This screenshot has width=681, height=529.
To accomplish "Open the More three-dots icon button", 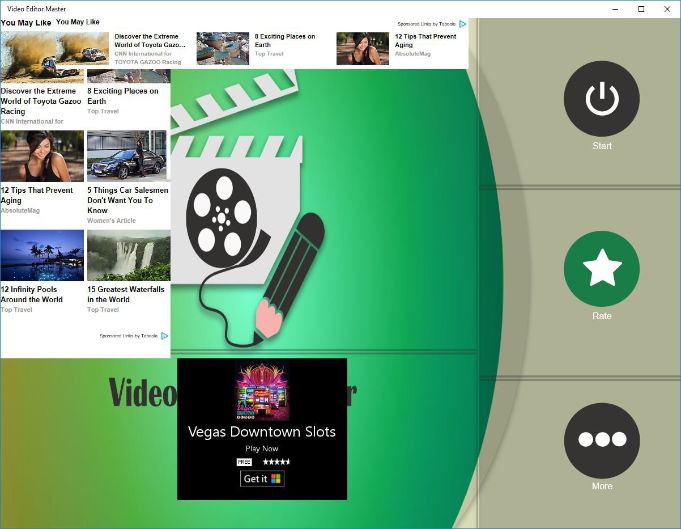I will click(x=602, y=440).
